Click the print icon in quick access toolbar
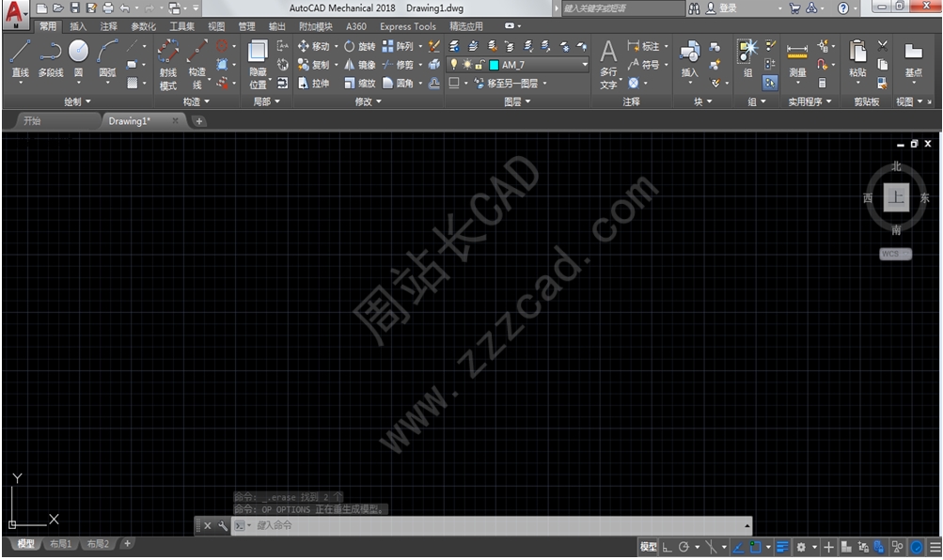Image resolution: width=943 pixels, height=560 pixels. (x=108, y=8)
